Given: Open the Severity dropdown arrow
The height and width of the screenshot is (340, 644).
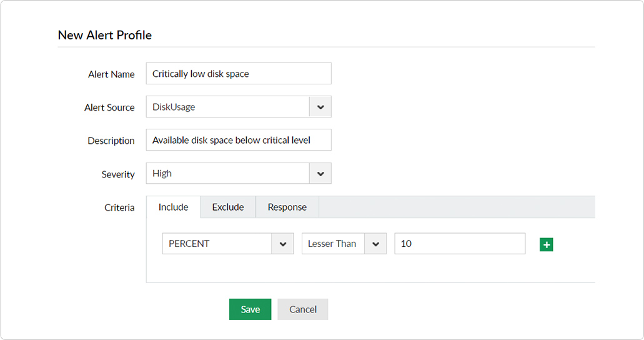Looking at the screenshot, I should click(320, 174).
